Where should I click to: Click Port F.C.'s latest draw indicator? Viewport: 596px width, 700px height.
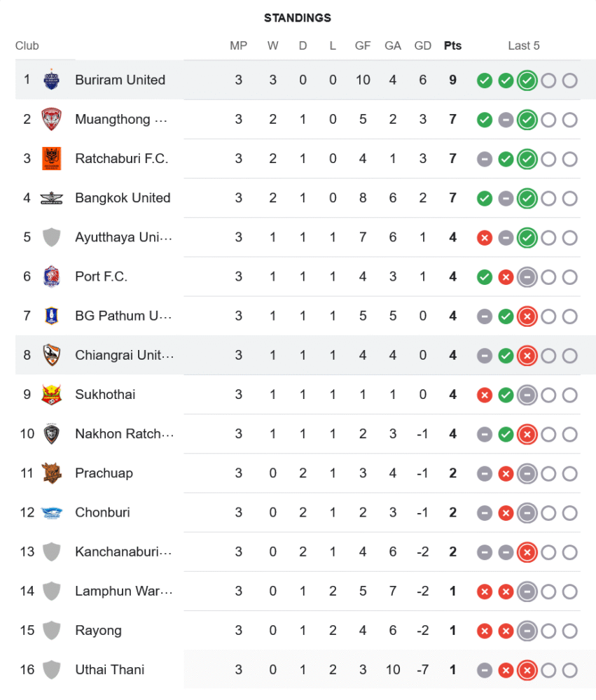click(527, 277)
